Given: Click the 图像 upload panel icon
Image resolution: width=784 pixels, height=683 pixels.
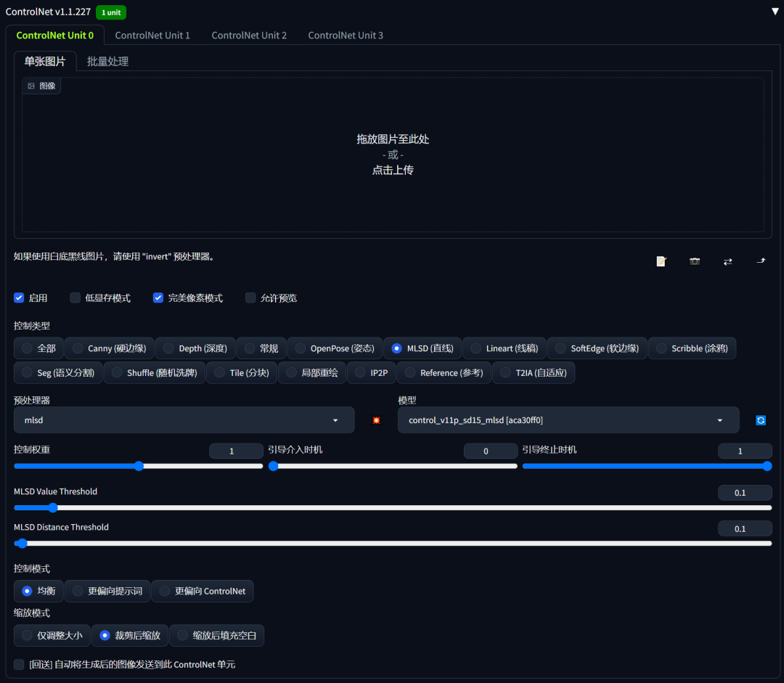Looking at the screenshot, I should tap(41, 85).
